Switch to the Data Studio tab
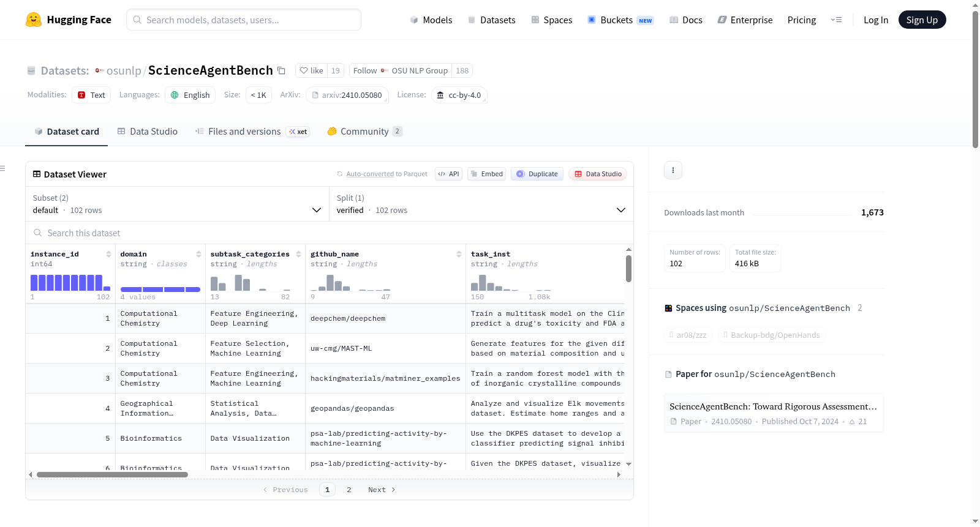This screenshot has width=980, height=527. point(148,132)
